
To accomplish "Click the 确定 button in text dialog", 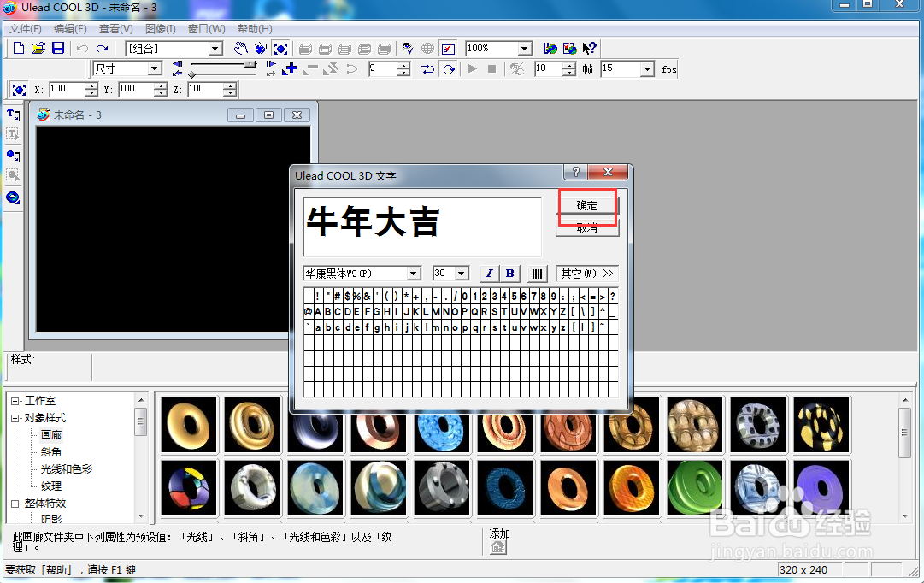I will tap(587, 205).
